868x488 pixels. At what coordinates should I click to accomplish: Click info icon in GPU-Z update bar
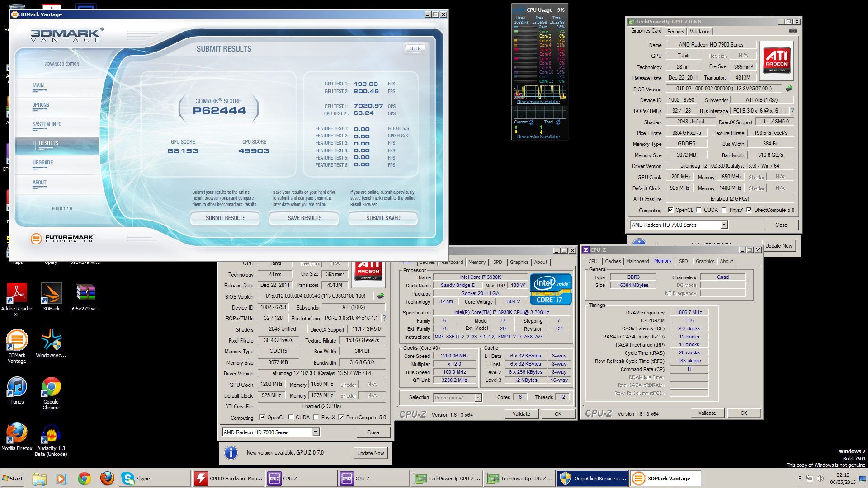pos(231,453)
